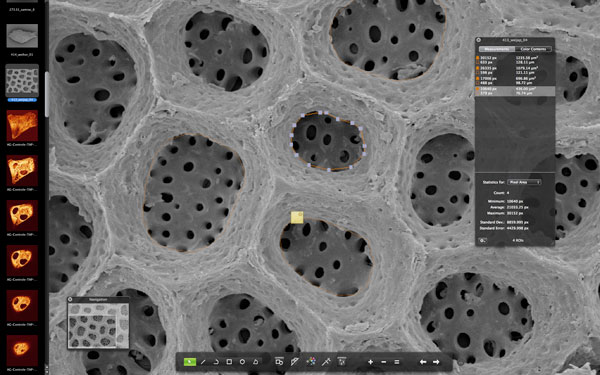The height and width of the screenshot is (375, 600).
Task: Open the color adjustment wheel tool
Action: tap(312, 361)
